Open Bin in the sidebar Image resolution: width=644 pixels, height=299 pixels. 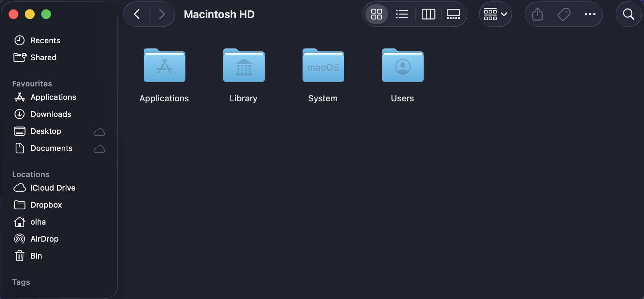(59, 256)
